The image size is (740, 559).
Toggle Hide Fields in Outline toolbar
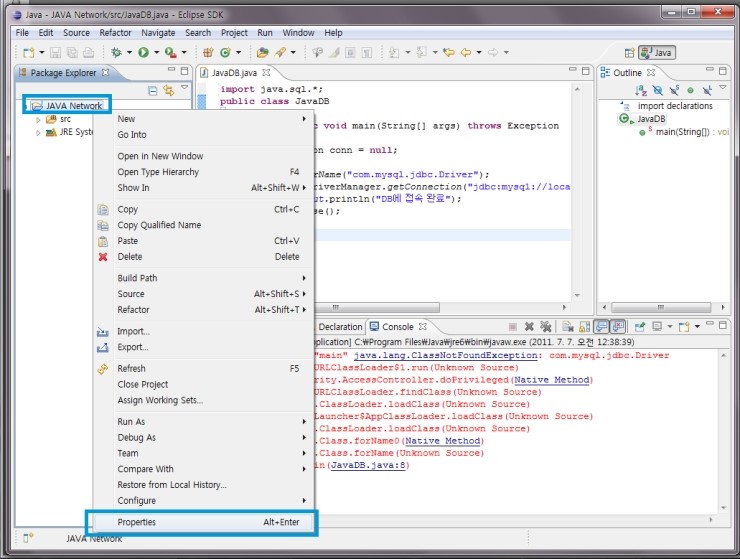657,90
